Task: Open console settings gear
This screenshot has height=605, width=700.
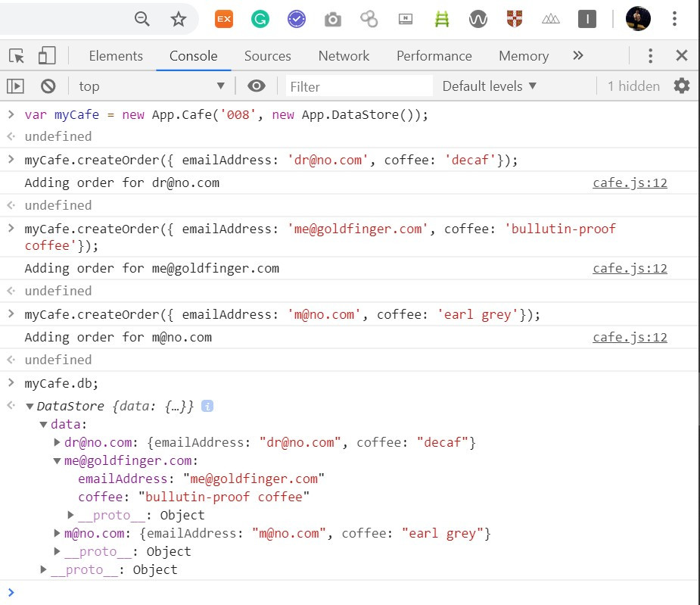Action: pos(682,86)
